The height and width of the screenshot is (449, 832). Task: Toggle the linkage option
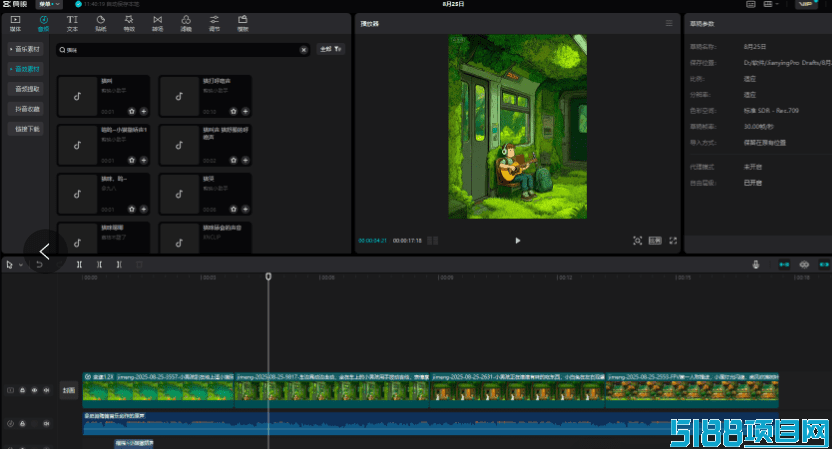824,264
